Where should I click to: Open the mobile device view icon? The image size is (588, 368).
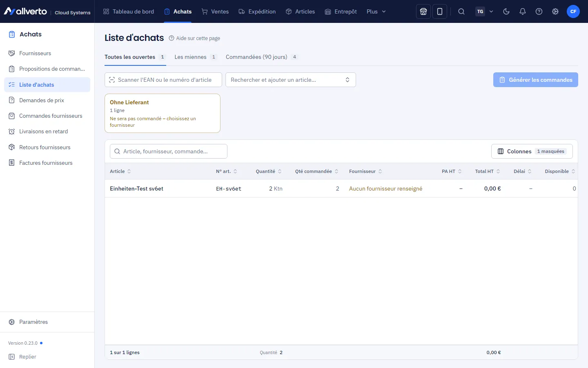tap(440, 11)
